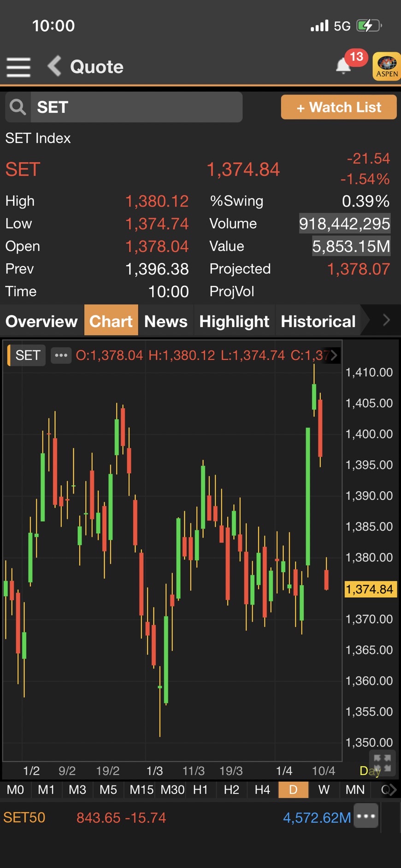This screenshot has height=868, width=401.
Task: Open the News tab
Action: pyautogui.click(x=166, y=321)
